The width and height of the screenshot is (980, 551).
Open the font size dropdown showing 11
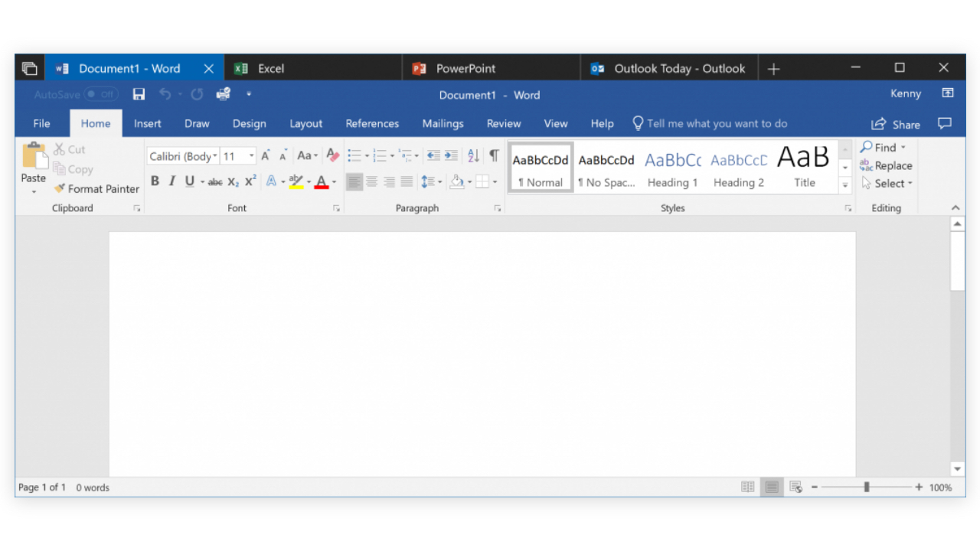coord(239,156)
